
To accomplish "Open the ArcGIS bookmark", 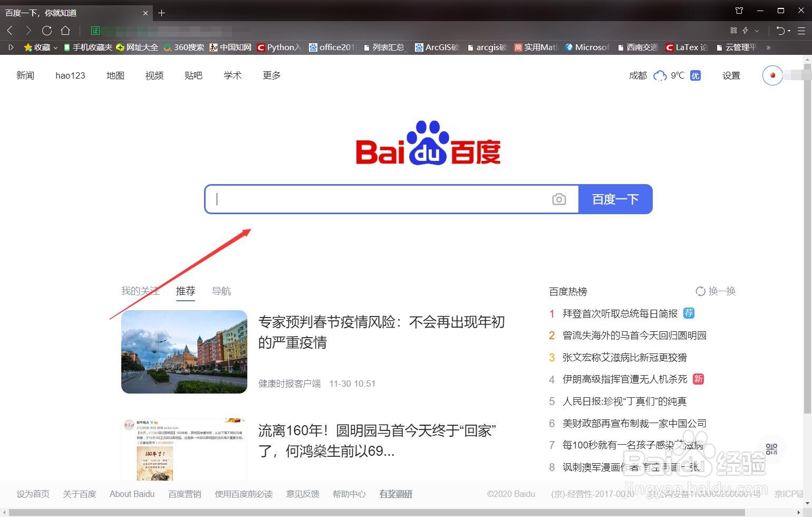I will [438, 47].
